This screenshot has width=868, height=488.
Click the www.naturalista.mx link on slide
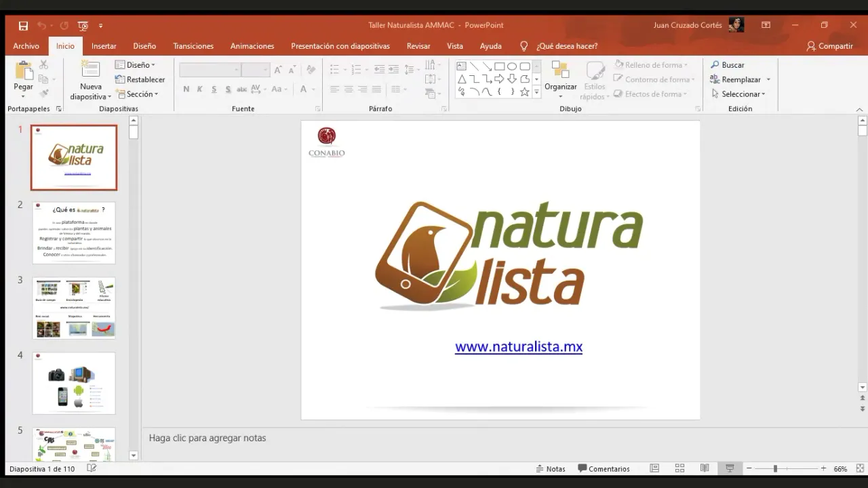[519, 346]
